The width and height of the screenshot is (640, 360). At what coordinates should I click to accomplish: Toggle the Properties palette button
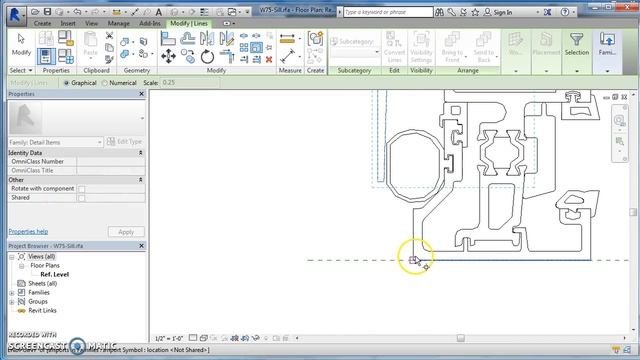pyautogui.click(x=46, y=56)
